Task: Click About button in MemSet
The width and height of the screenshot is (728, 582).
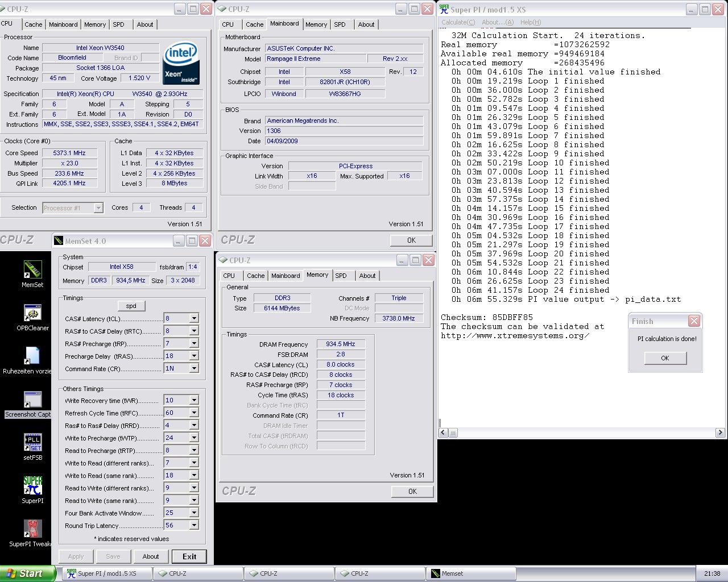Action: pos(151,556)
